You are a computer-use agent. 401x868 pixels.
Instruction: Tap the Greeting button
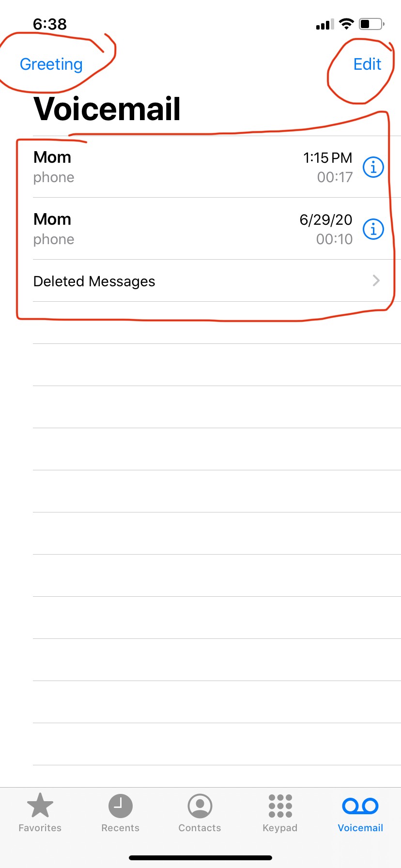(51, 64)
